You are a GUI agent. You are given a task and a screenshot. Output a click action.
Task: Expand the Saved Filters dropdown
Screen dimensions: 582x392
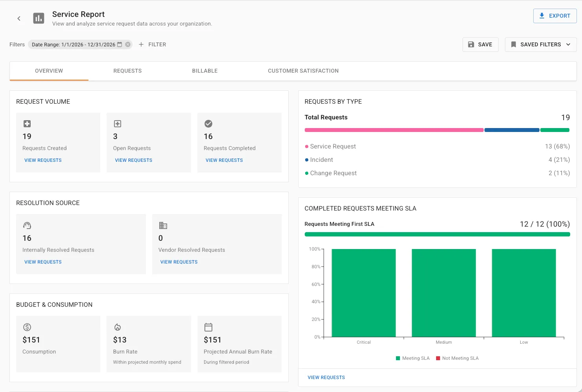[x=541, y=44]
